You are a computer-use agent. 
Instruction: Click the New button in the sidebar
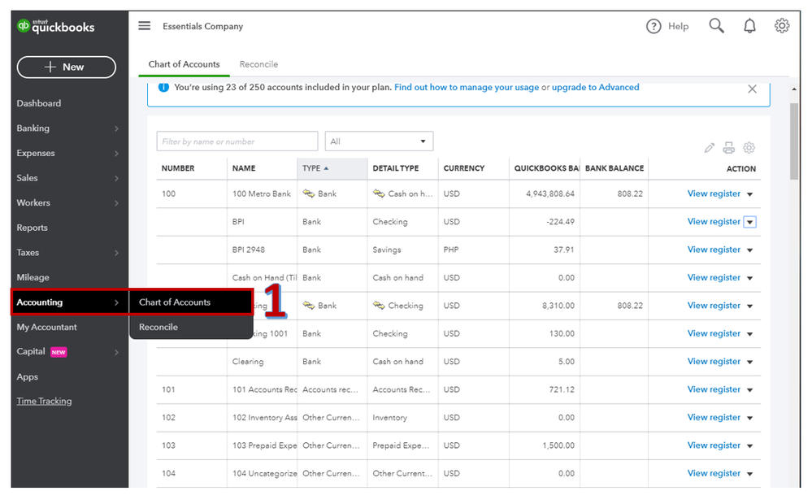point(67,67)
